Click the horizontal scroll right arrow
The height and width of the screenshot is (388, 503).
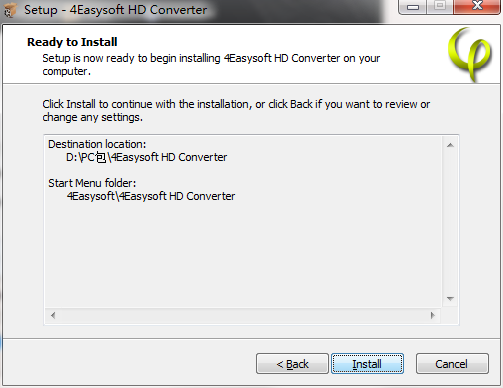pyautogui.click(x=432, y=315)
